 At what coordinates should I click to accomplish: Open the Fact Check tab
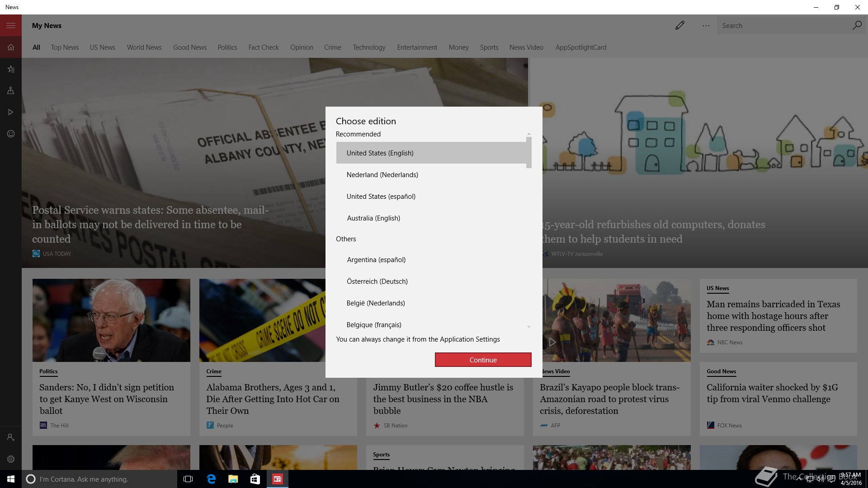(x=263, y=47)
